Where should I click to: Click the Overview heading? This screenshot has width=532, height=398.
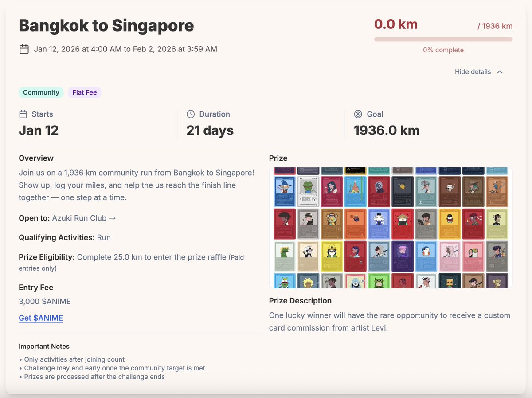pyautogui.click(x=36, y=158)
